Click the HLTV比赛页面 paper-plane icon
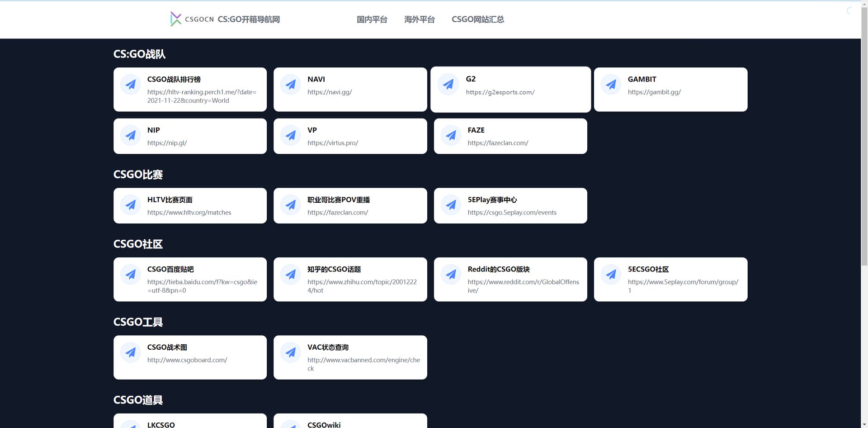Image resolution: width=868 pixels, height=428 pixels. [130, 205]
